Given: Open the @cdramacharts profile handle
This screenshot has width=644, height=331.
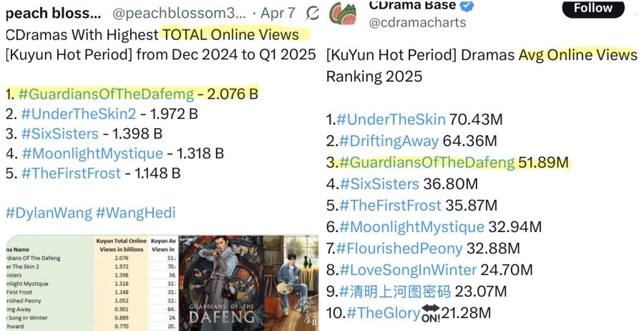Looking at the screenshot, I should (417, 22).
